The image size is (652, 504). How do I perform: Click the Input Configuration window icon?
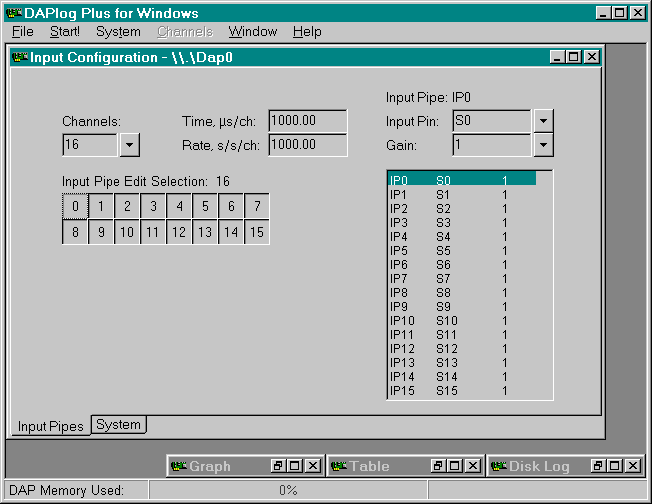click(20, 57)
